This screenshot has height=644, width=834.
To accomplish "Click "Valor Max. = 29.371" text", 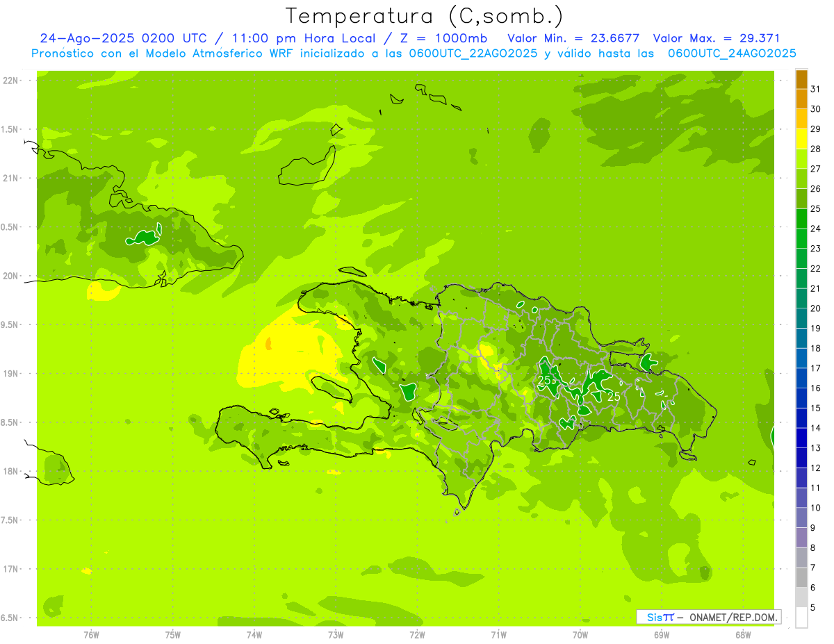I will 717,38.
